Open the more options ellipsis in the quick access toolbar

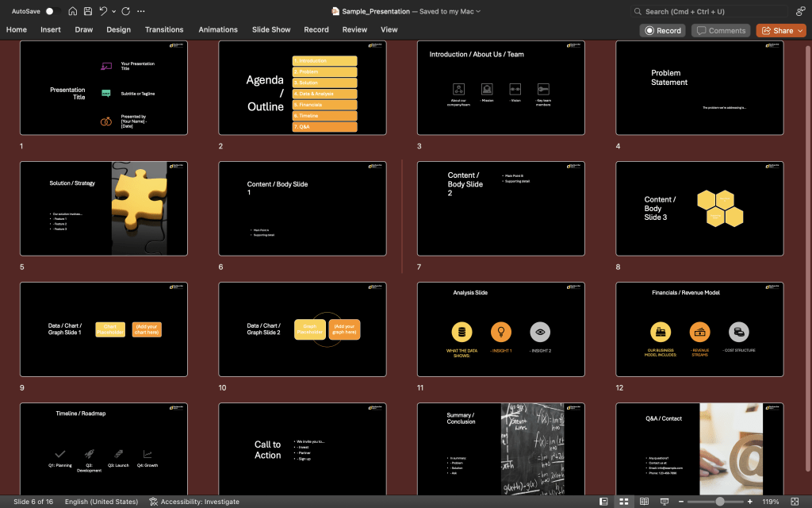pos(141,12)
